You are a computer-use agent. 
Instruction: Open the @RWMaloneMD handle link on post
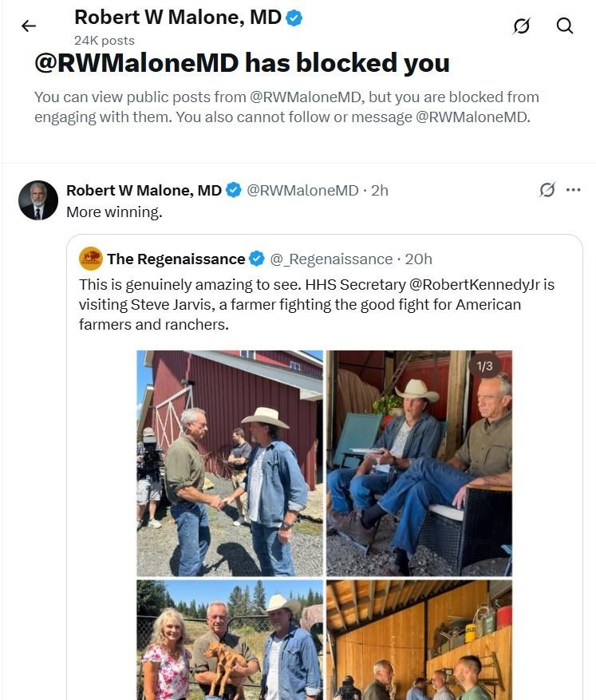[x=302, y=190]
